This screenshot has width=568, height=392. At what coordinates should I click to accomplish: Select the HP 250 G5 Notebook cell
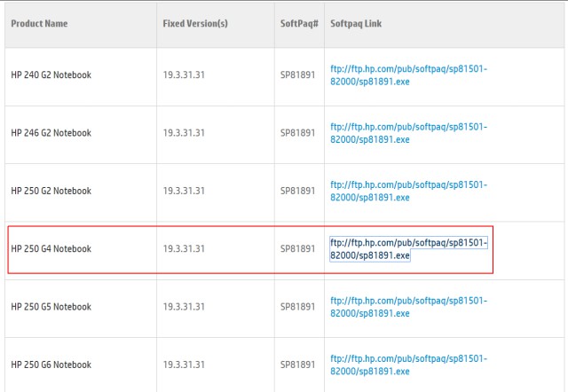[x=51, y=307]
